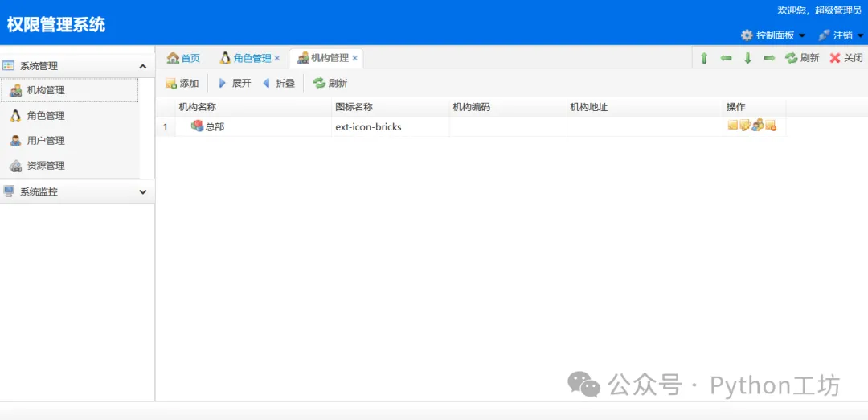Click the 操作 column header
868x420 pixels.
click(x=755, y=108)
